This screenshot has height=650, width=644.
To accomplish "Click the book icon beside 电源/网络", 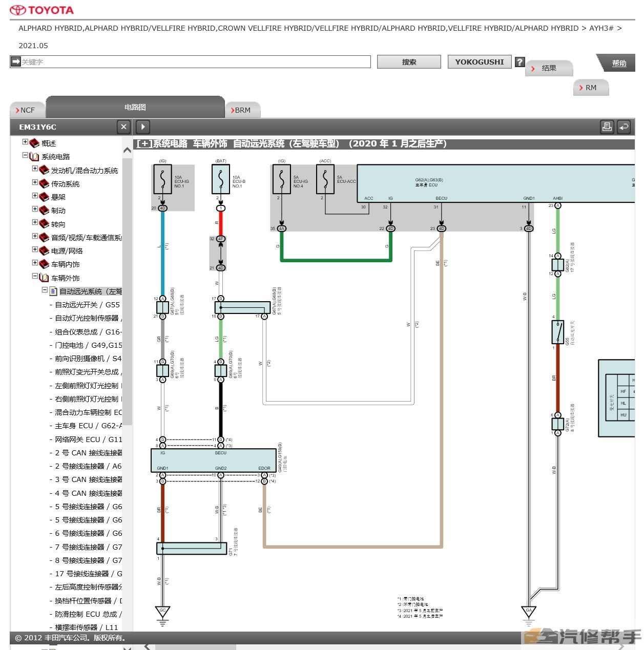I will (x=44, y=250).
